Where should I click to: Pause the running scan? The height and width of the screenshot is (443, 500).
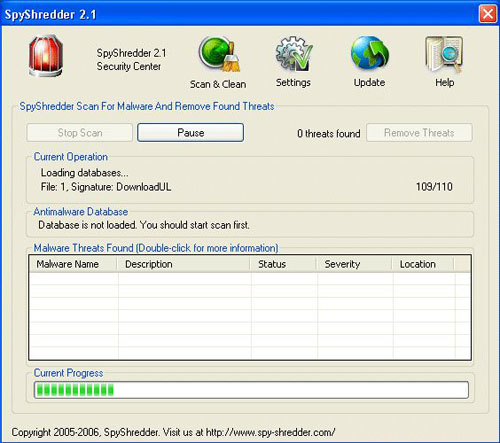191,133
